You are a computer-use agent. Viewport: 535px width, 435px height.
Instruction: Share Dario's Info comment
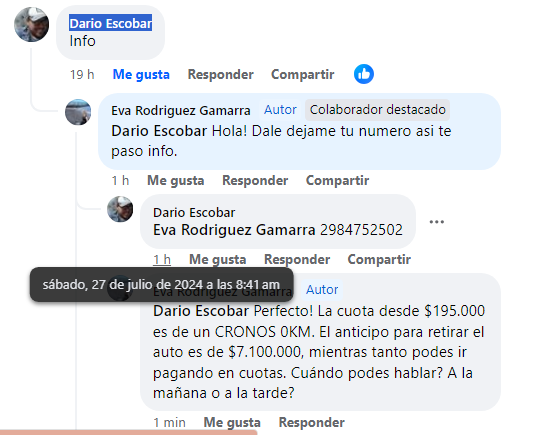point(303,74)
